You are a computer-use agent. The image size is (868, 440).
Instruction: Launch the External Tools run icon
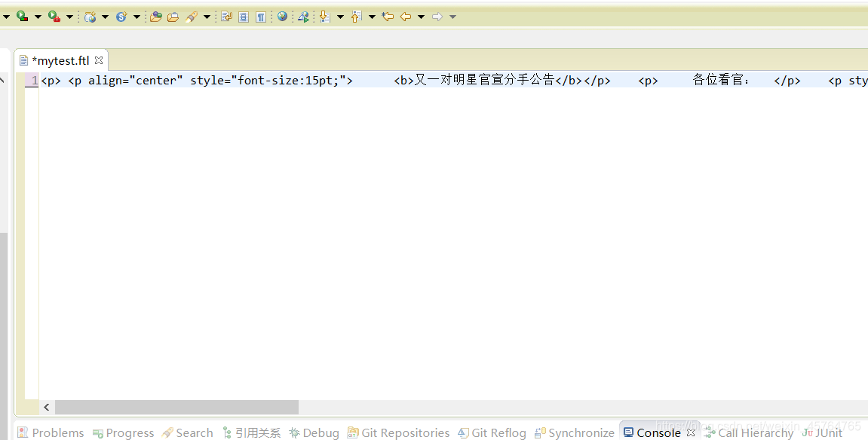pos(52,16)
